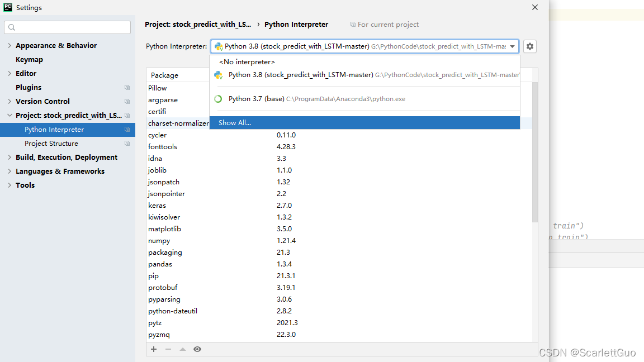
Task: Choose Python 3.8 stock_predict_with_LSTM-master interpreter
Action: 364,75
